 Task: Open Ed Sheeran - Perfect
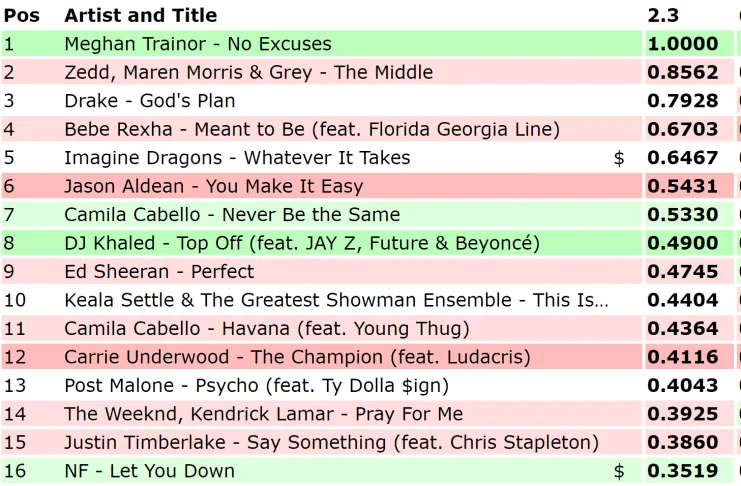pos(159,271)
